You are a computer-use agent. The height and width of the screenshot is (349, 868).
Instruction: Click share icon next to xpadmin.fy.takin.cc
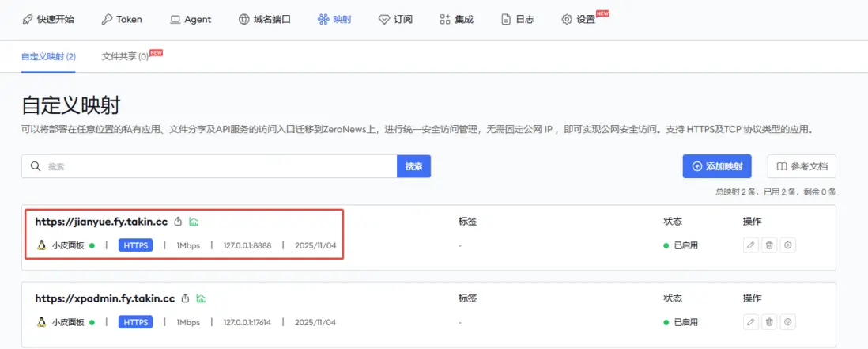tap(186, 298)
